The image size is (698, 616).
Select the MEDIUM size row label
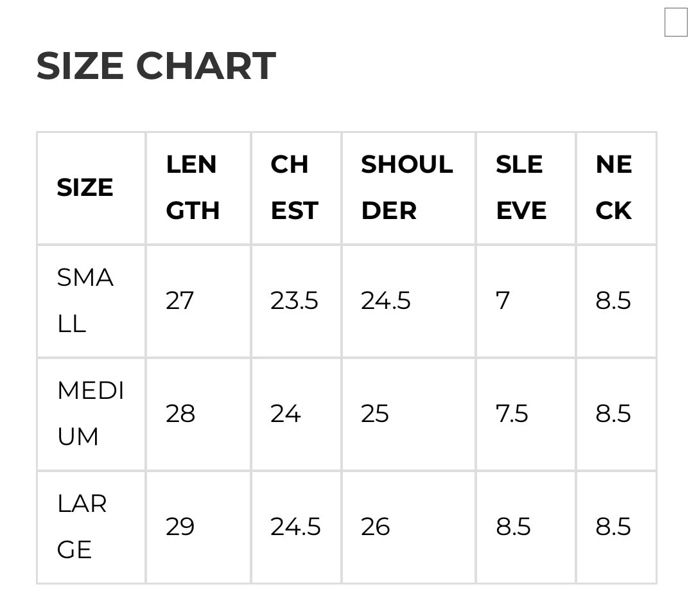[91, 414]
